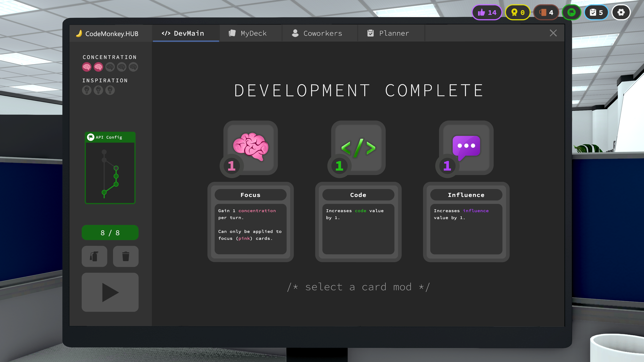Click the 8/8 progress indicator
The width and height of the screenshot is (644, 362).
pos(110,232)
